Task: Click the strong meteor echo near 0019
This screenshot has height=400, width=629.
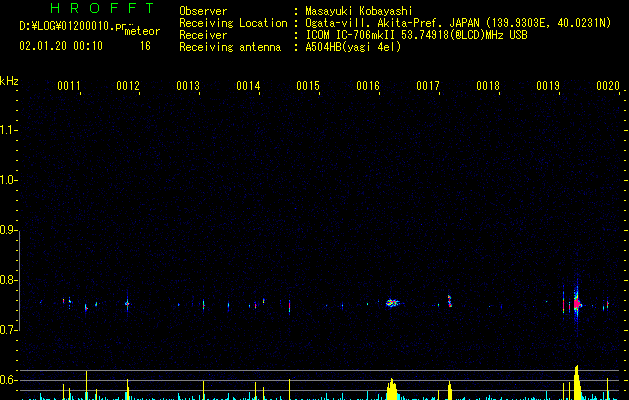Action: [577, 303]
